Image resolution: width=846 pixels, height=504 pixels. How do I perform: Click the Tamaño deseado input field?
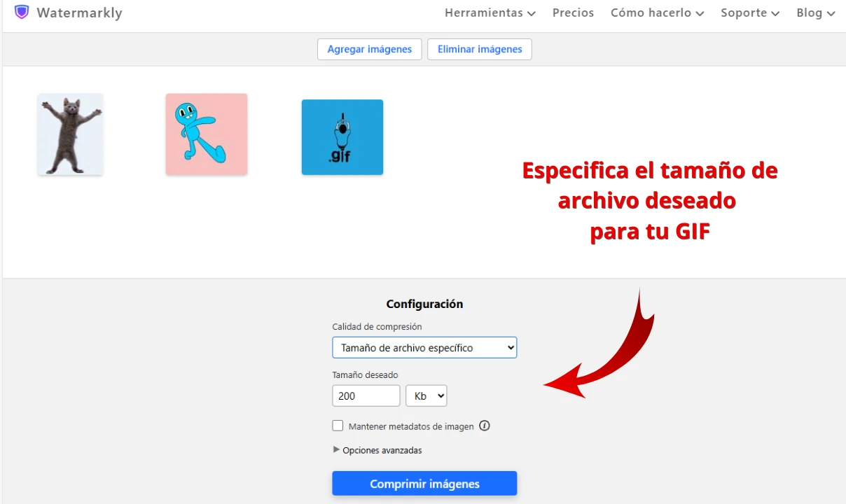point(366,395)
